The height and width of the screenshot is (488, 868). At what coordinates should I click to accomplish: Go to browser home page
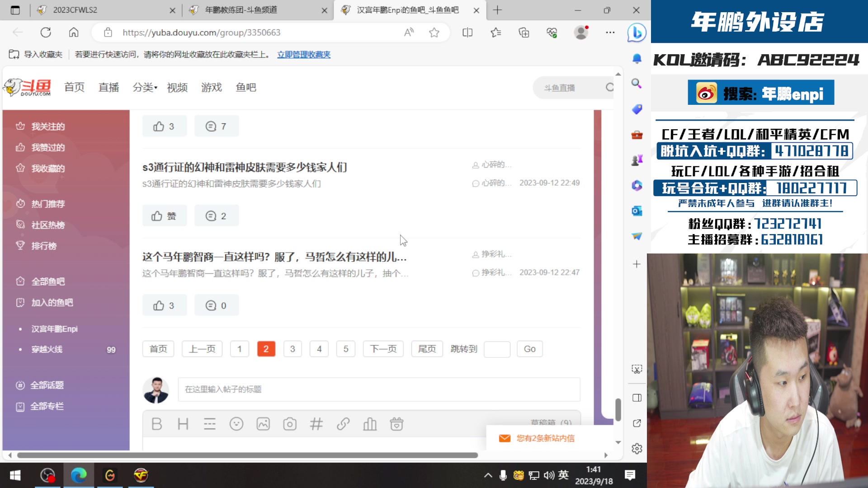point(74,33)
